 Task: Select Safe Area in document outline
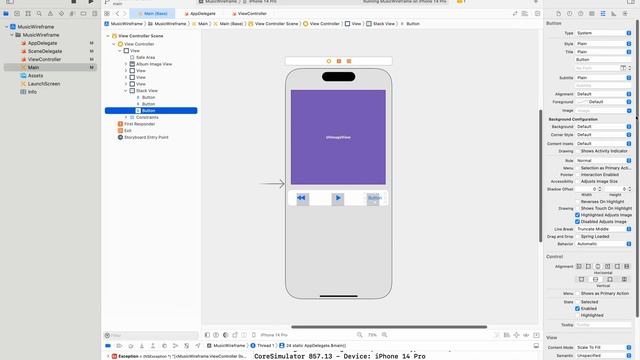[145, 58]
